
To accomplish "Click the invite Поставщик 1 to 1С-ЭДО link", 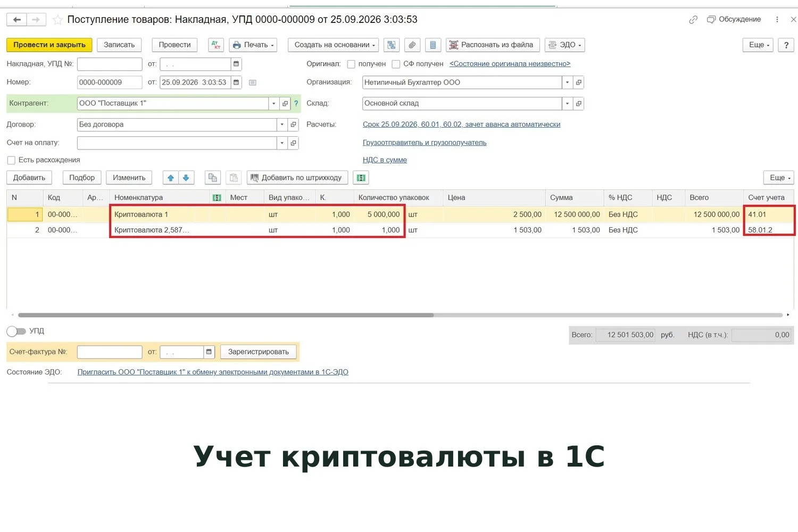I will pos(213,372).
